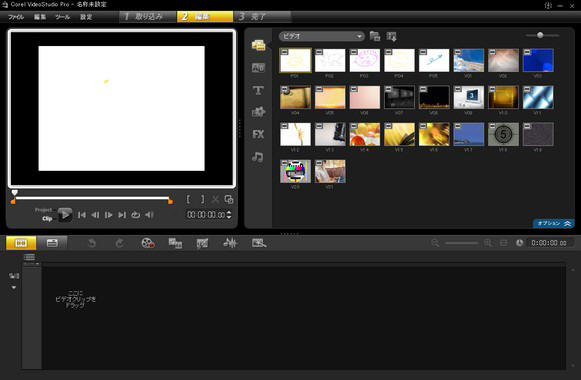Open the Track Manager icon
The width and height of the screenshot is (581, 380).
point(29,257)
